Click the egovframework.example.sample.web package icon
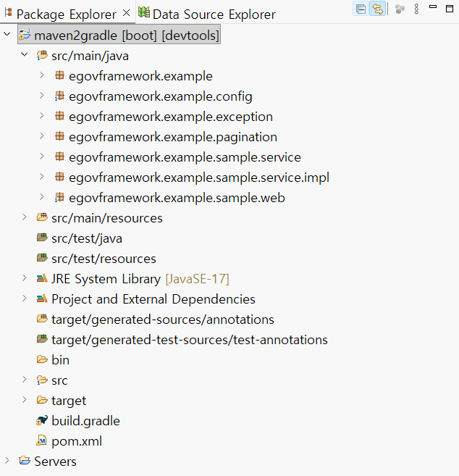 (59, 197)
